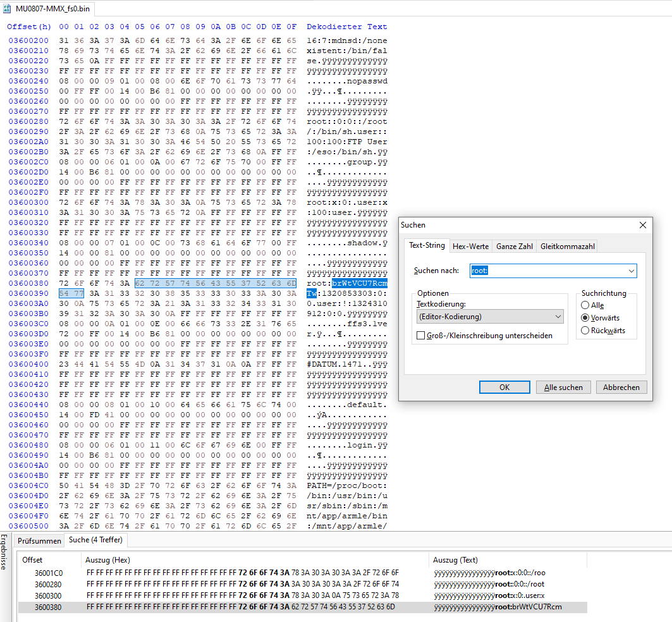The image size is (672, 622).
Task: Open the Ganze Zahl tab
Action: coord(514,246)
